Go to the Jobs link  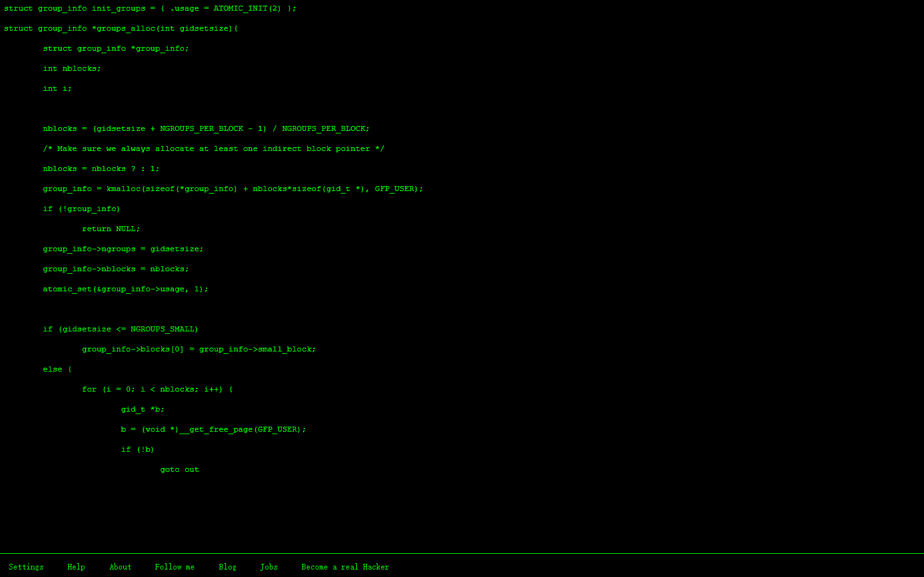tap(269, 567)
